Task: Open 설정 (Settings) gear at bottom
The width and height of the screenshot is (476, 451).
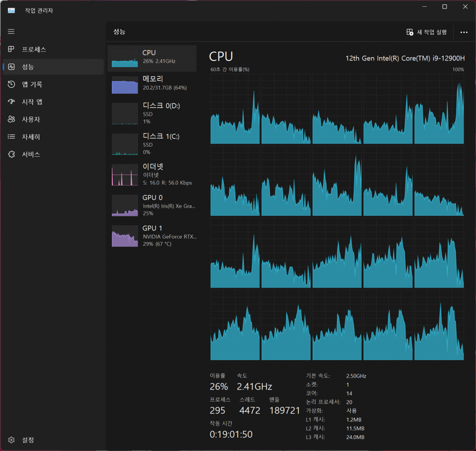Action: click(x=11, y=440)
